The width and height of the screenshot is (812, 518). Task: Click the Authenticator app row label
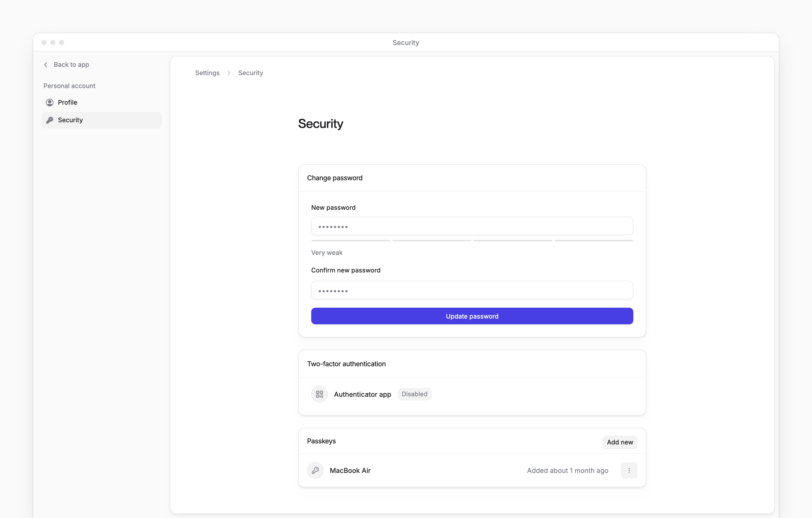[363, 394]
